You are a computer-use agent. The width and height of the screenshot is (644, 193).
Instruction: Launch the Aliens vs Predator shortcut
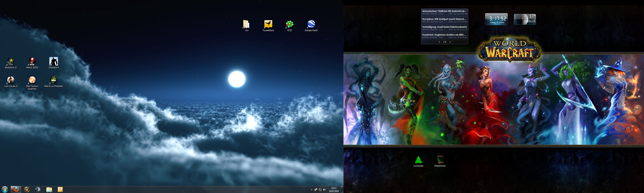coord(53,80)
